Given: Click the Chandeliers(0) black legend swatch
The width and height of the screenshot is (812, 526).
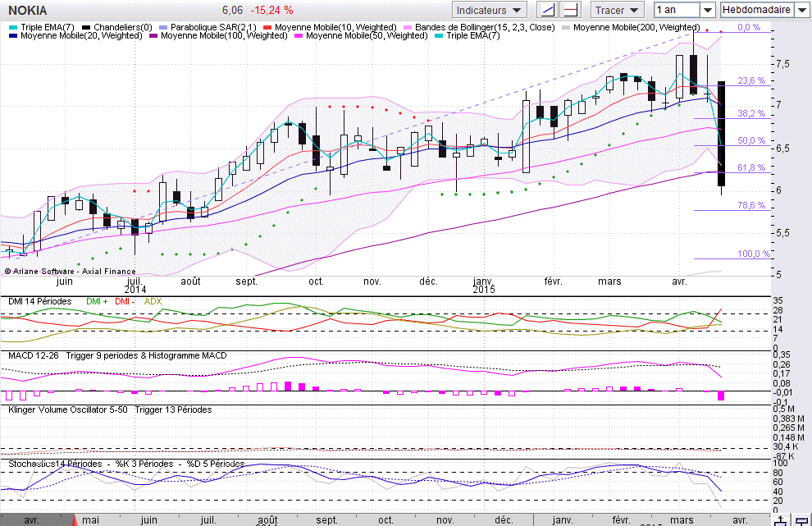Looking at the screenshot, I should [86, 27].
